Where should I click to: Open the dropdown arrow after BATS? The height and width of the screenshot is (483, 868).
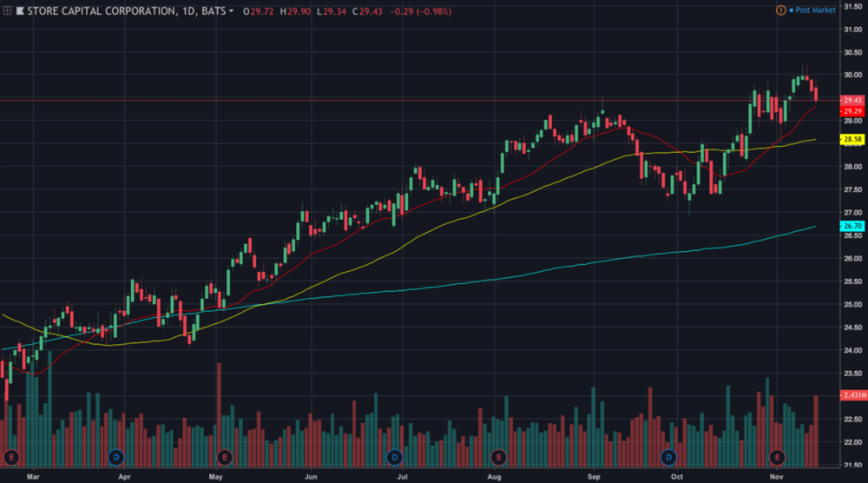coord(231,10)
